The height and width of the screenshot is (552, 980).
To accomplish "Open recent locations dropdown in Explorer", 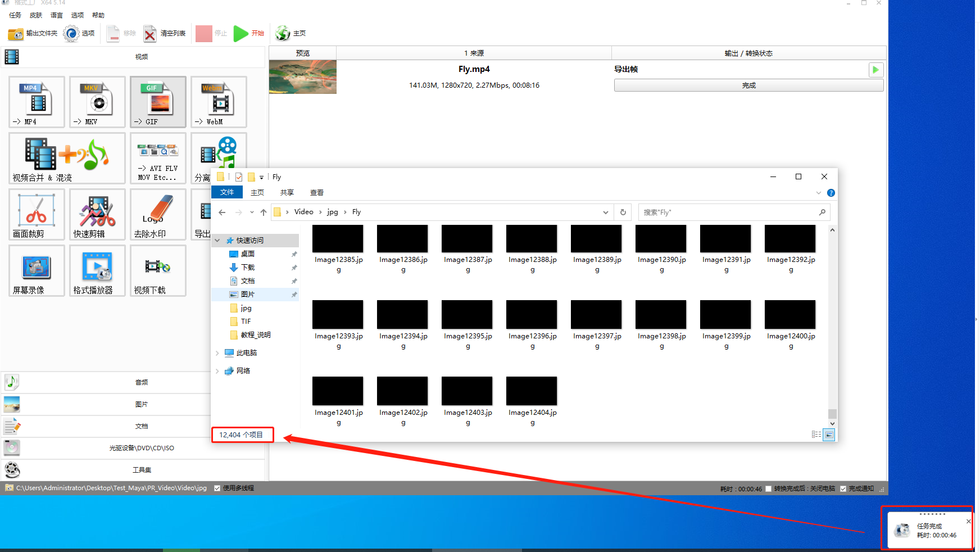I will [252, 212].
